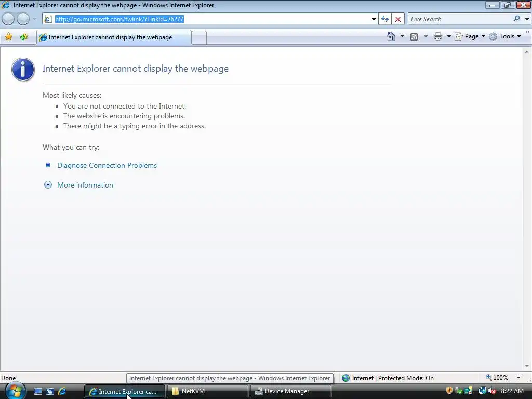This screenshot has height=399, width=532.
Task: Open the recent pages dropdown arrow
Action: click(34, 19)
